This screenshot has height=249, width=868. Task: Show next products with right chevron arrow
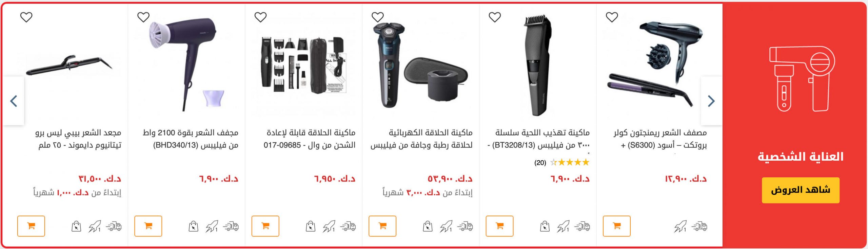pos(711,101)
